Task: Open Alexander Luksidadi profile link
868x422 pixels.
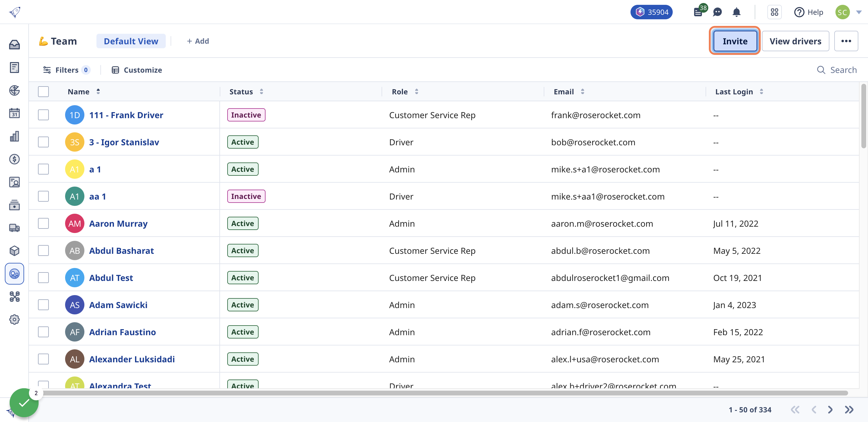Action: coord(132,359)
